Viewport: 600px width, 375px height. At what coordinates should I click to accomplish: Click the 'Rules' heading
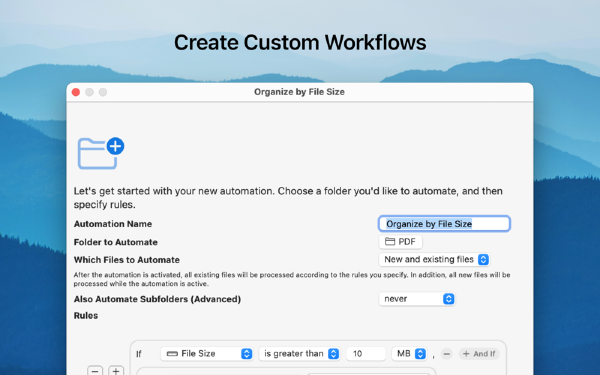[x=86, y=316]
